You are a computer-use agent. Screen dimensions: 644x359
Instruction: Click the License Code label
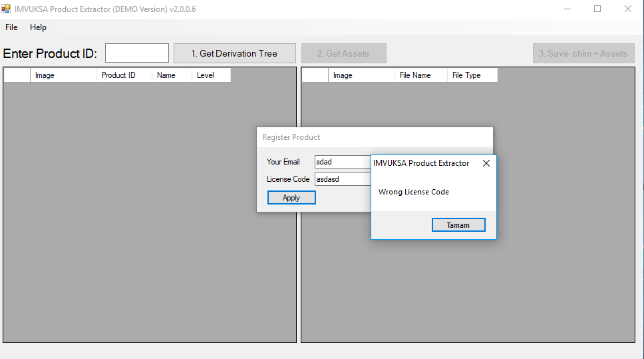288,179
